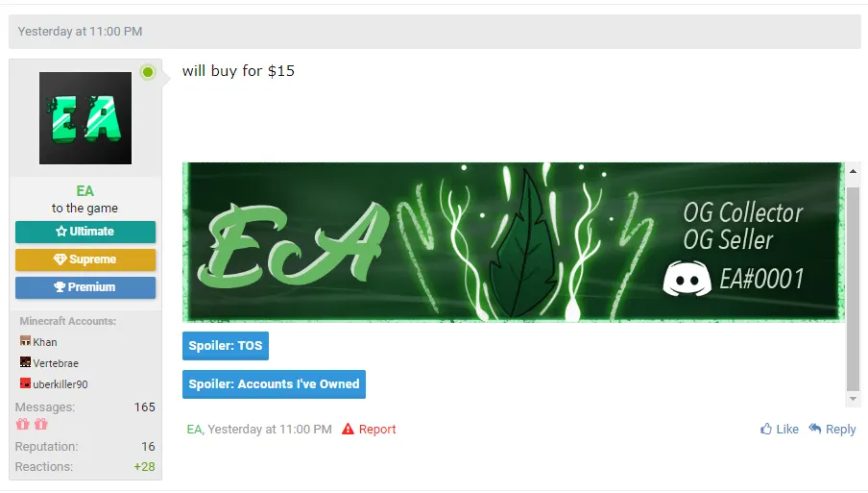Click the Supreme rank badge
This screenshot has height=493, width=868.
click(x=85, y=259)
